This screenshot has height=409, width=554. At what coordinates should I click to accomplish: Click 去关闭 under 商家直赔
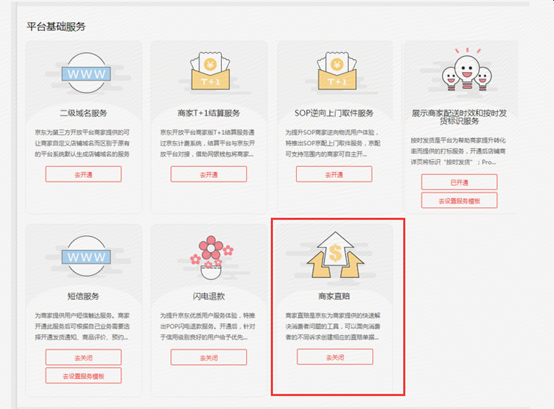pos(335,357)
